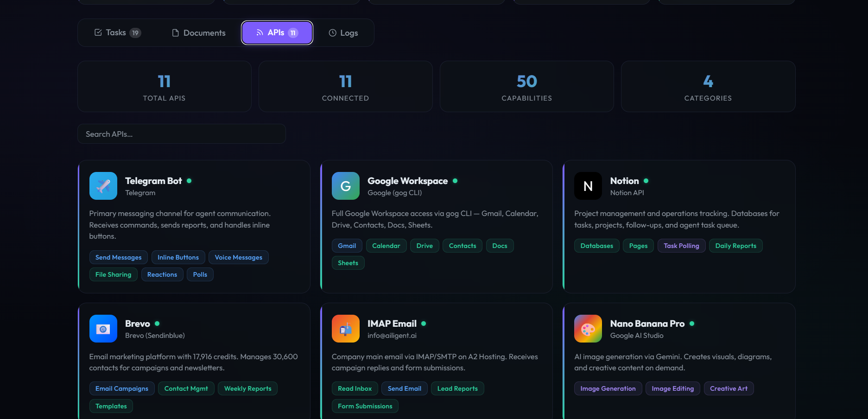
Task: Click the Telegram Bot green status dot
Action: pyautogui.click(x=189, y=181)
